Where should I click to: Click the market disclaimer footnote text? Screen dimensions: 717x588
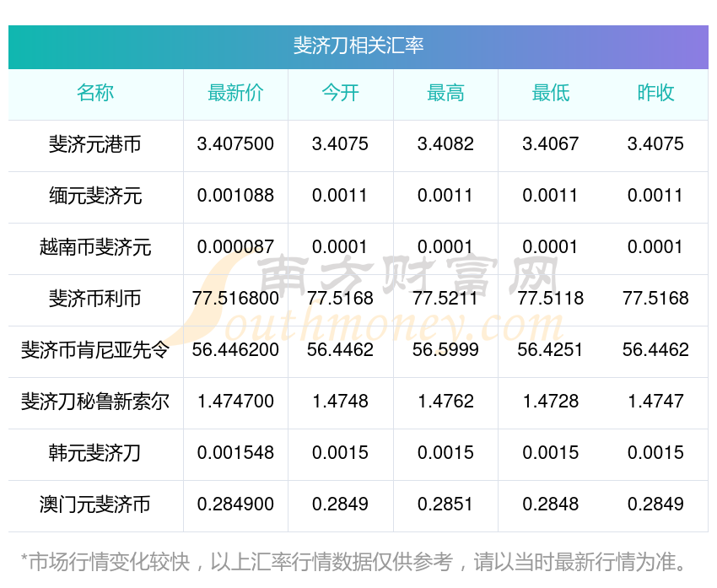(x=353, y=561)
